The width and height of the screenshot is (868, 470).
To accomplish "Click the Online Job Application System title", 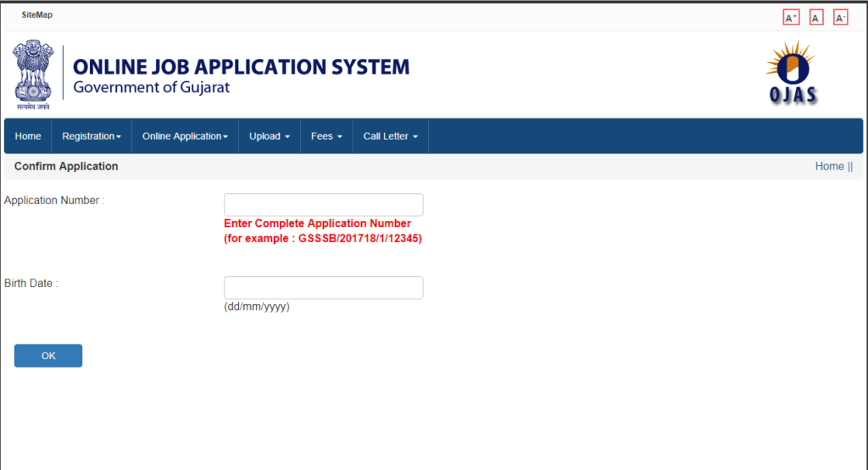I will [x=242, y=67].
